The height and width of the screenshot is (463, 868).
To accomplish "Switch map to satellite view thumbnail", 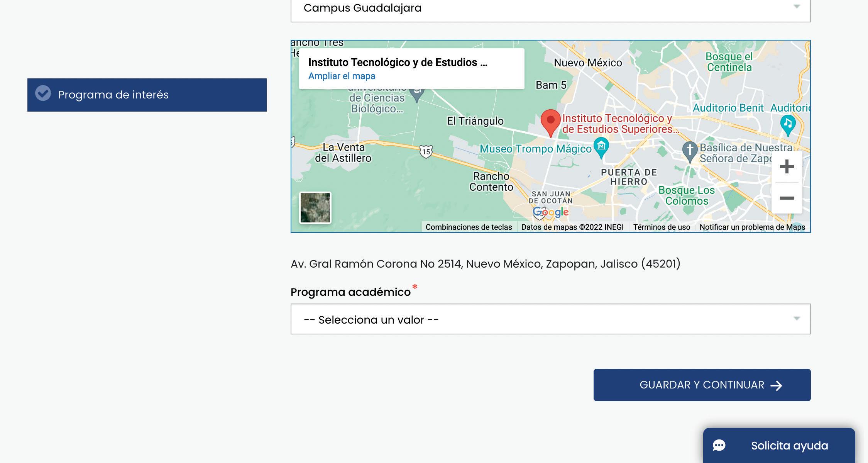I will [315, 208].
